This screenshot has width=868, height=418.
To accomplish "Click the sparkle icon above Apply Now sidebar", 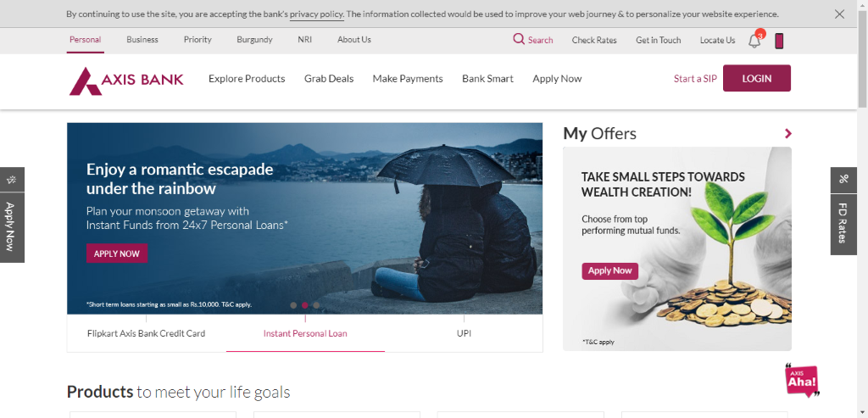I will coord(12,180).
